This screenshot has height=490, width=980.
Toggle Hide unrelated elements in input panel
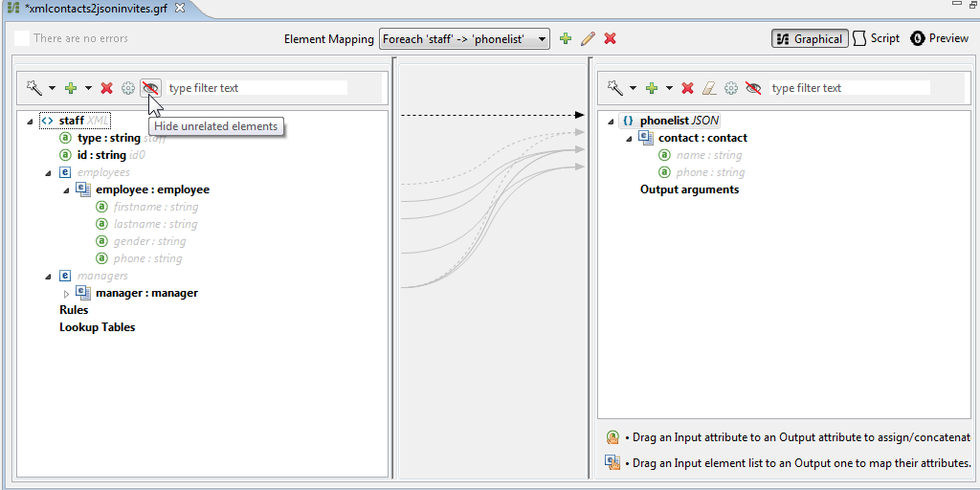coord(150,88)
